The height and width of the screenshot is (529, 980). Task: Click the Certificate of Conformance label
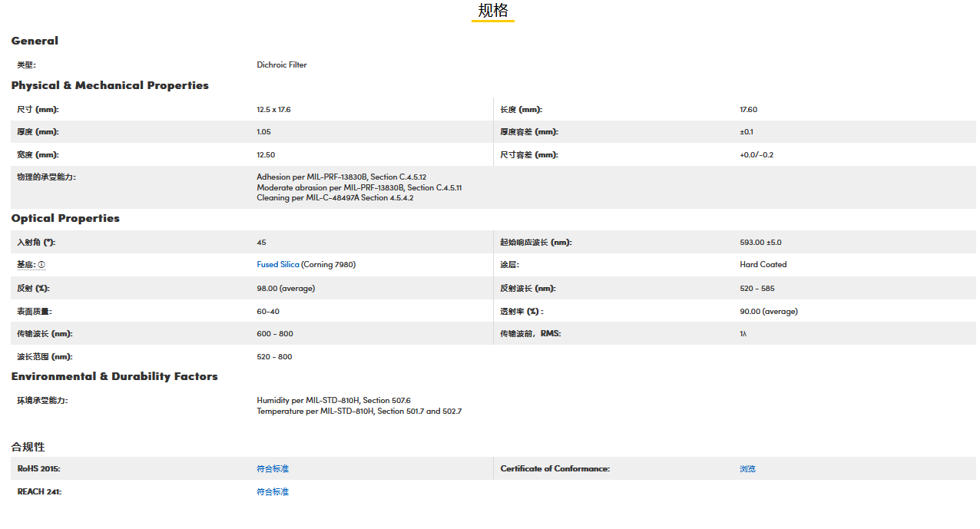[x=555, y=469]
